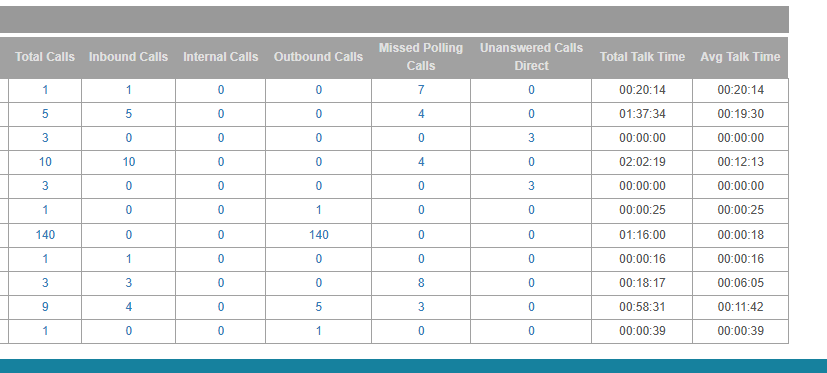Open the 8 missed polling calls link
Viewport: 827px width, 373px height.
click(x=421, y=283)
